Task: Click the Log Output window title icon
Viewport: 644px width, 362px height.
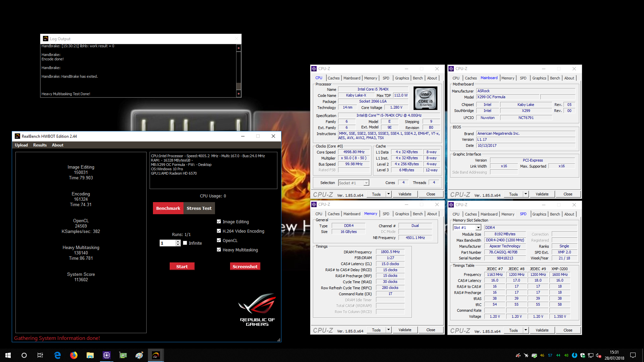Action: (x=46, y=39)
